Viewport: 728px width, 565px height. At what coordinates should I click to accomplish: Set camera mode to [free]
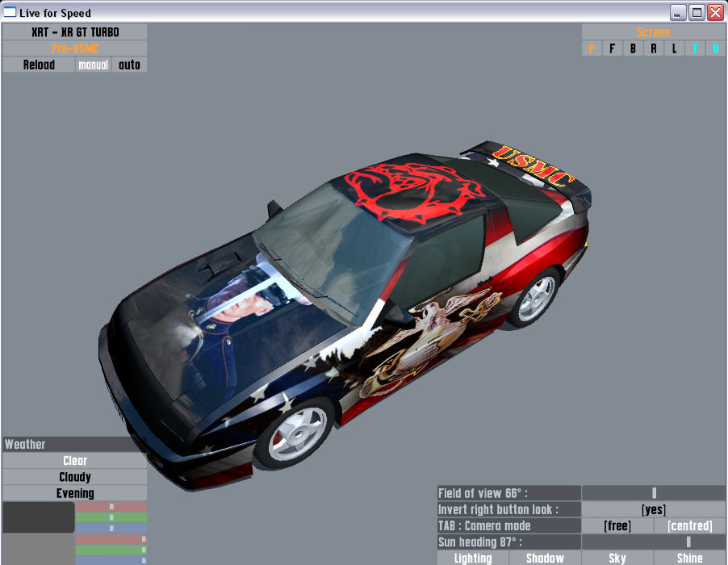pyautogui.click(x=617, y=525)
